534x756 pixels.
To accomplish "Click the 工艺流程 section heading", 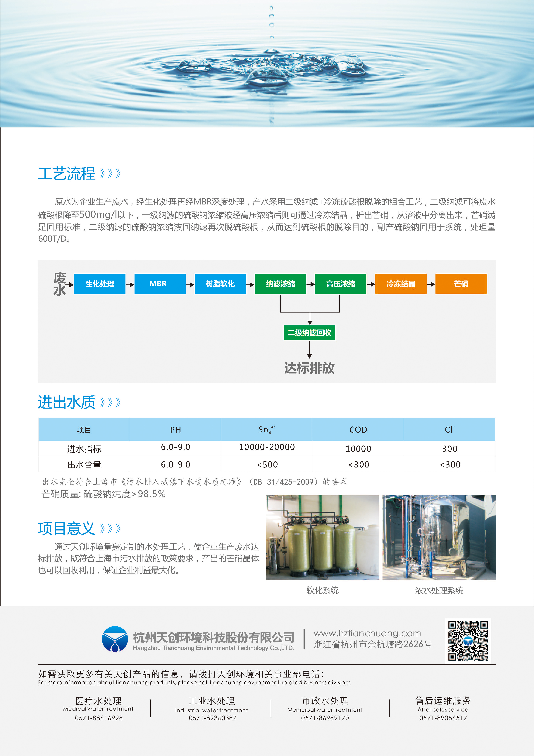I will 67,173.
